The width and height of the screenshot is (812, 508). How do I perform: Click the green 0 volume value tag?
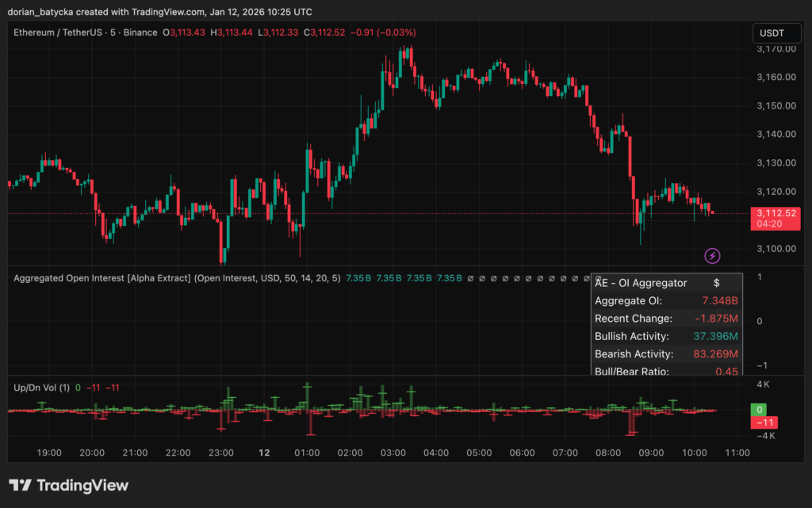click(760, 410)
